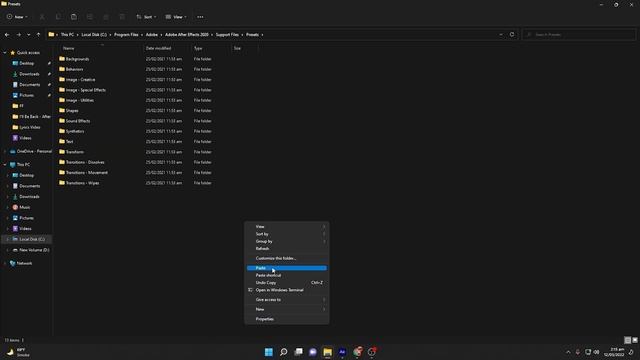The height and width of the screenshot is (360, 640).
Task: Go up one folder level
Action: 38,35
